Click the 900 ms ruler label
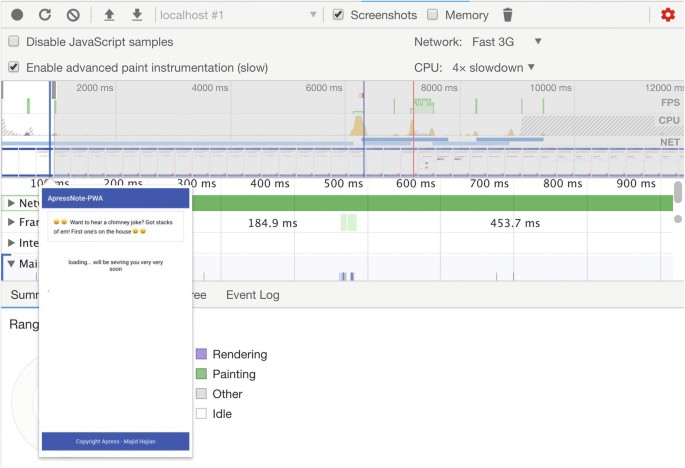 pos(636,184)
